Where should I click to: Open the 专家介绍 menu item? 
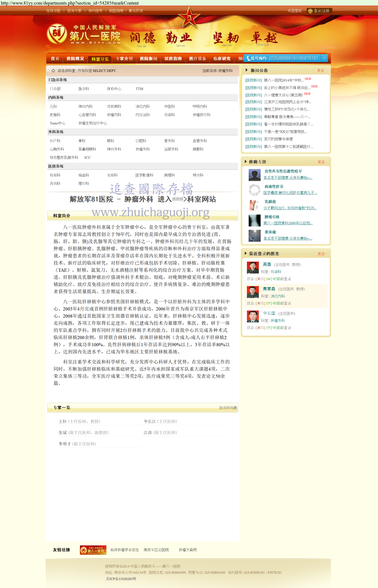point(124,59)
